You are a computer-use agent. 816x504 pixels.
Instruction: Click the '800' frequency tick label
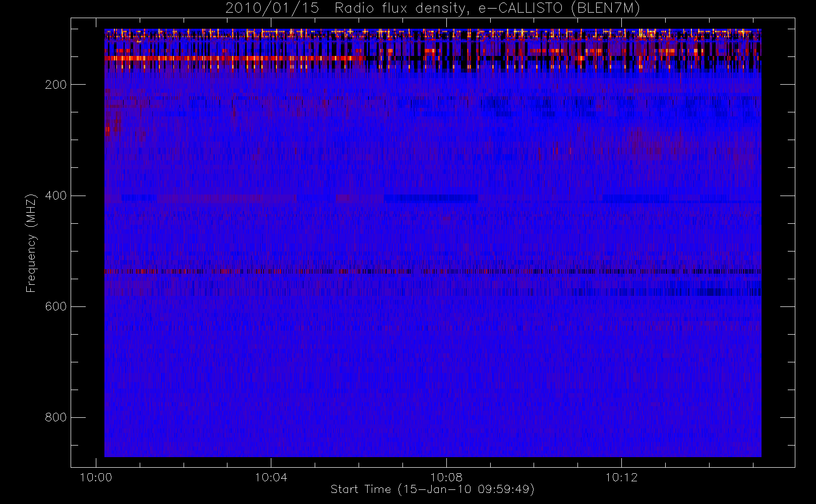point(56,417)
